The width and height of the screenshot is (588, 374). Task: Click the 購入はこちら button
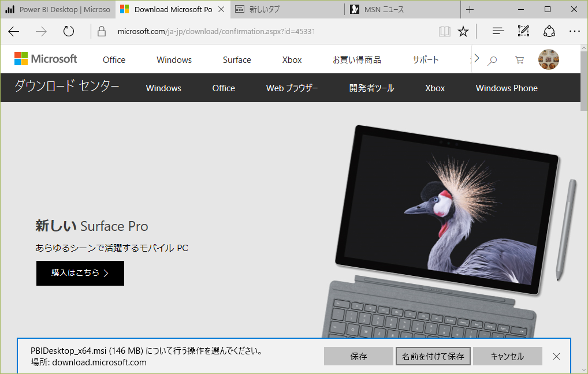[80, 273]
